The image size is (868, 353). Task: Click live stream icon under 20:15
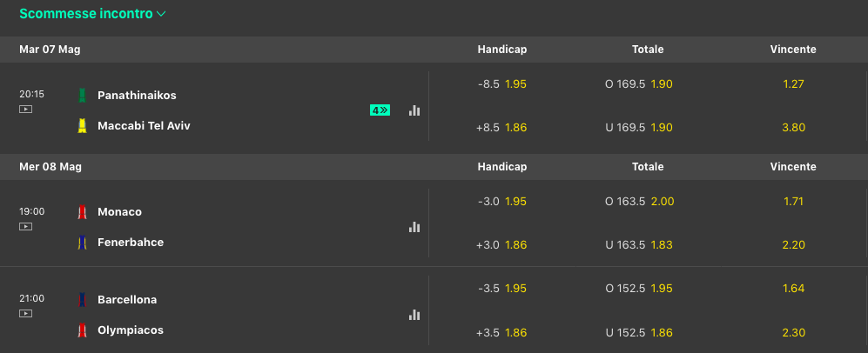point(25,109)
